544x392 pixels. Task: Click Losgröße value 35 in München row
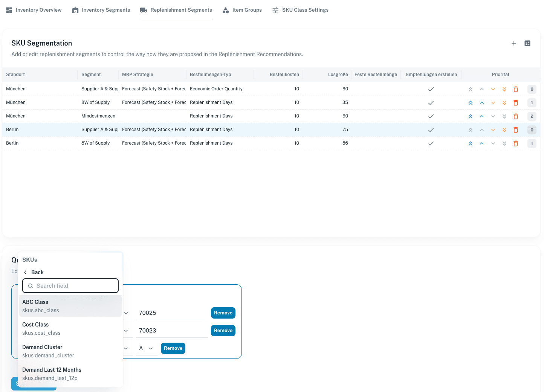345,102
